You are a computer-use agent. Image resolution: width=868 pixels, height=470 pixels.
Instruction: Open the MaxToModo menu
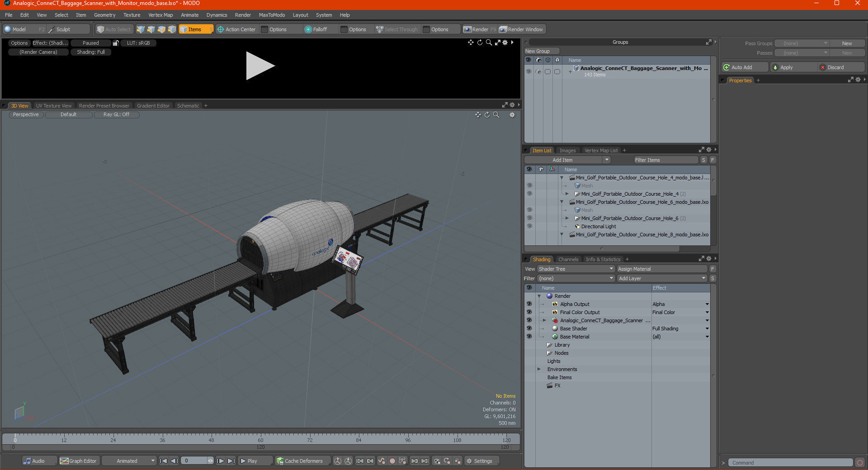(272, 15)
